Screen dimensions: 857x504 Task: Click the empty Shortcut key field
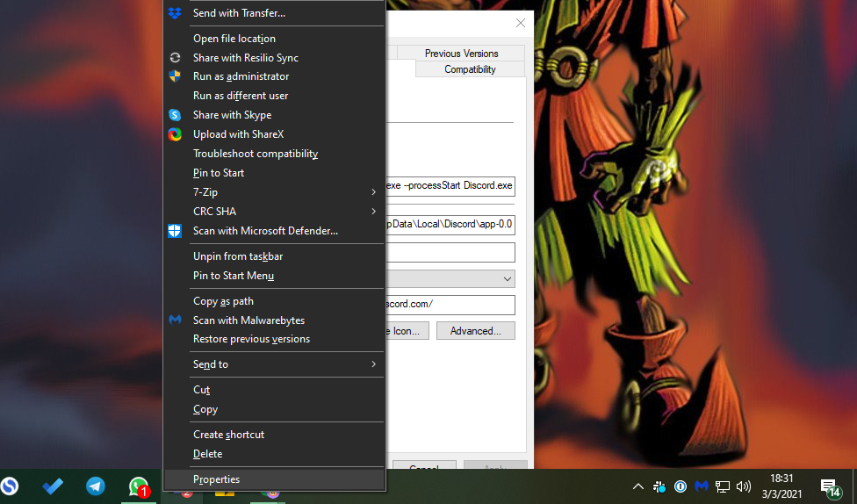coord(450,253)
